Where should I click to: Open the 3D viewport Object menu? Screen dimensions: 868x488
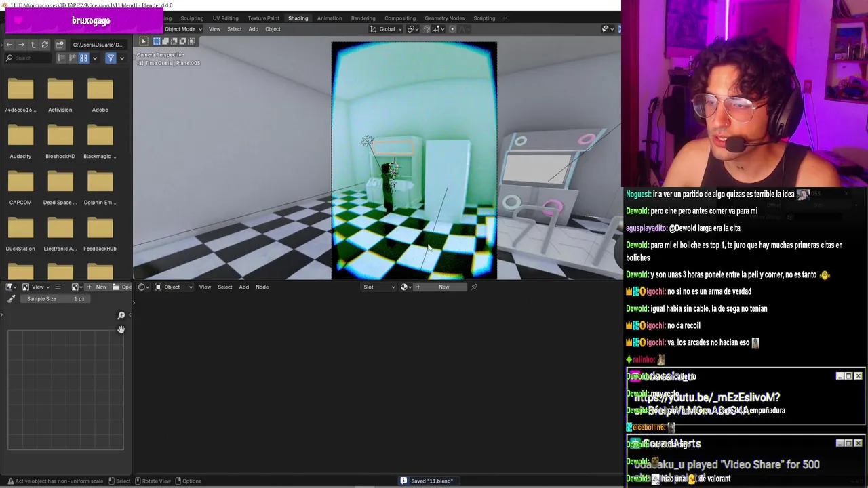[273, 29]
